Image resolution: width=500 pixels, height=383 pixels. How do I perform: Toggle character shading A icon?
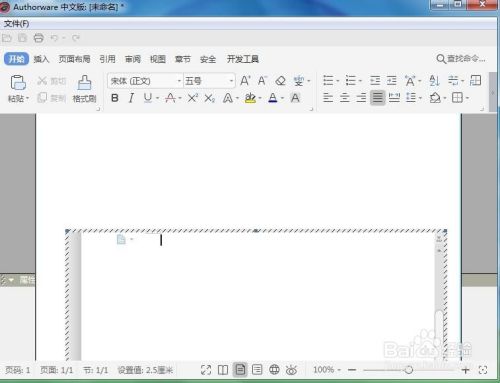[295, 98]
